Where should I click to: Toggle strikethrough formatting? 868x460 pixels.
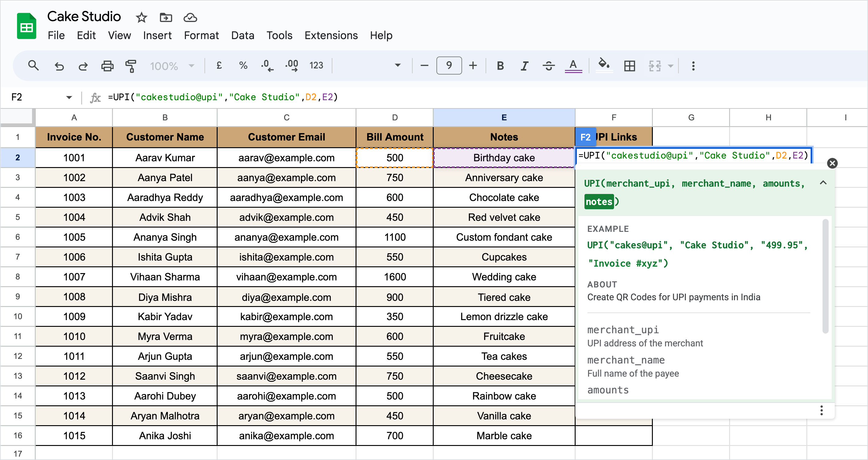click(x=548, y=65)
